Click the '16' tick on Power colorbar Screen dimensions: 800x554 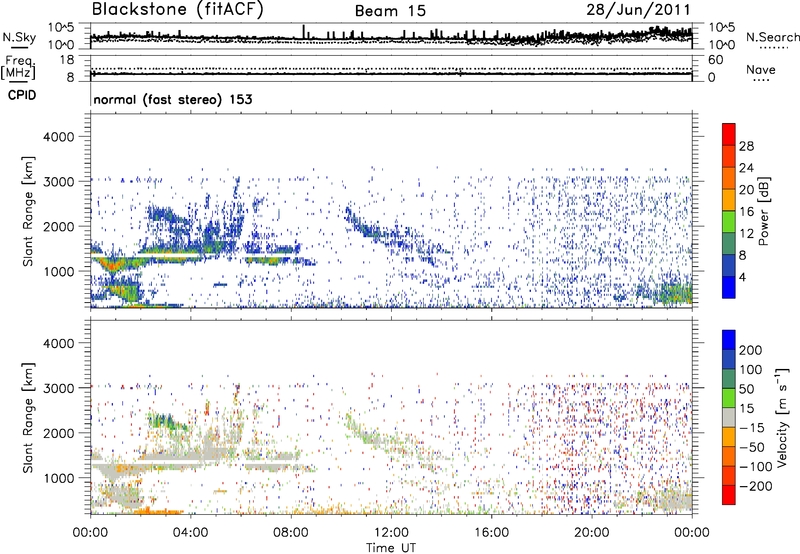[x=746, y=212]
